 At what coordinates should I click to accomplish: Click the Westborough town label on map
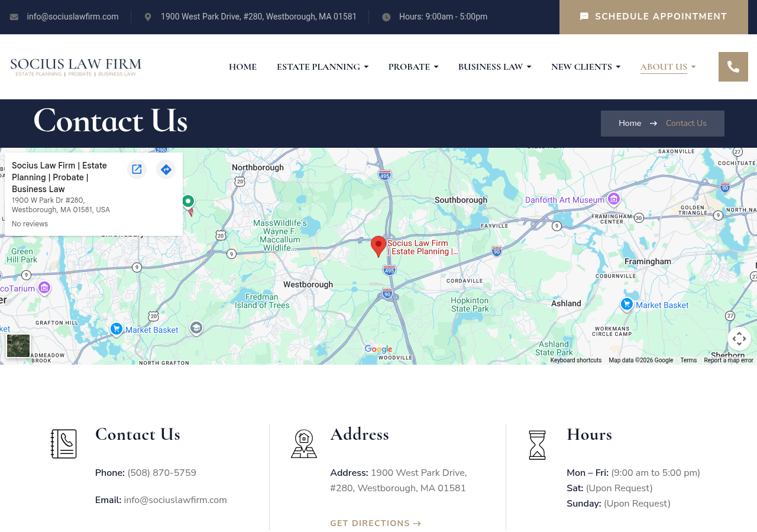pyautogui.click(x=308, y=285)
